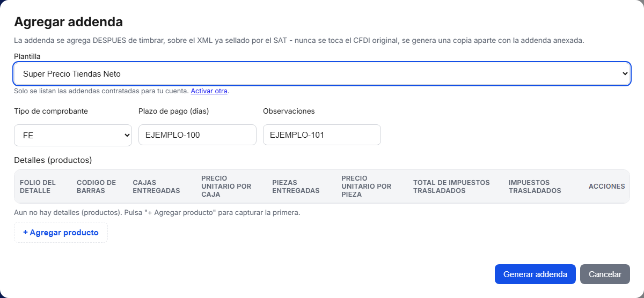
Task: Click the ACCIONES column header
Action: pos(607,187)
